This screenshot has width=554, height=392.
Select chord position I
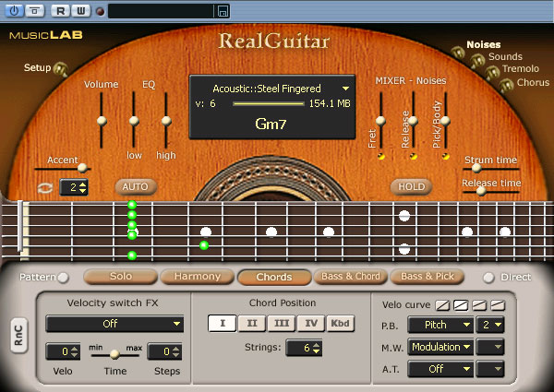pos(223,323)
